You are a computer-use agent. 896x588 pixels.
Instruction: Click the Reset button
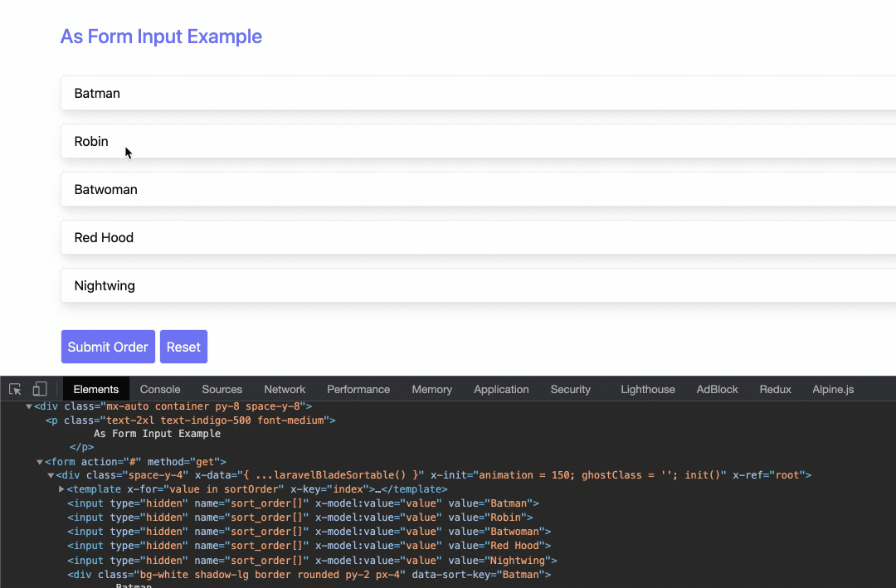pos(183,347)
